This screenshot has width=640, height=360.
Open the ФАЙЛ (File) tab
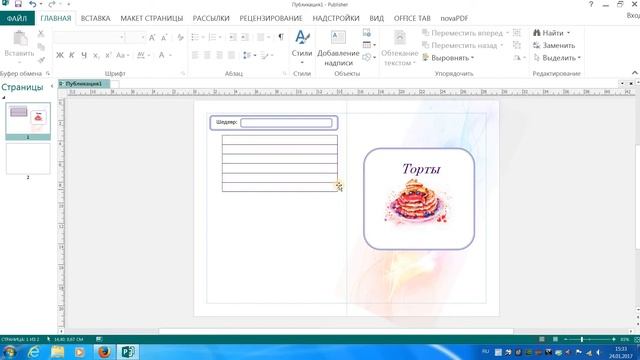click(x=17, y=18)
